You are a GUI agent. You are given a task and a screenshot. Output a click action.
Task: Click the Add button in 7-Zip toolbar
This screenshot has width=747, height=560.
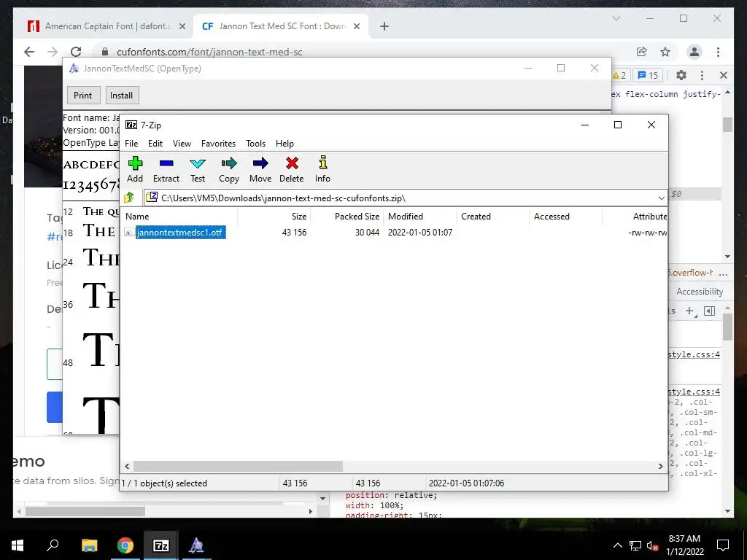pyautogui.click(x=135, y=169)
